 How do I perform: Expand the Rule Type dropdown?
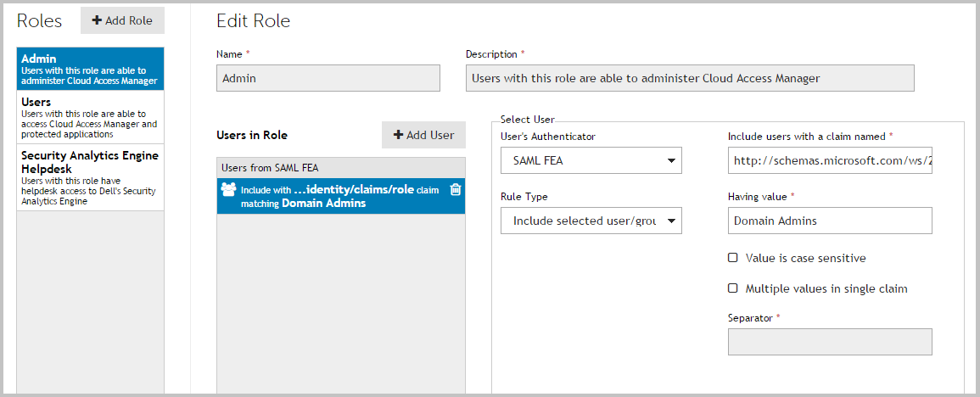[591, 221]
